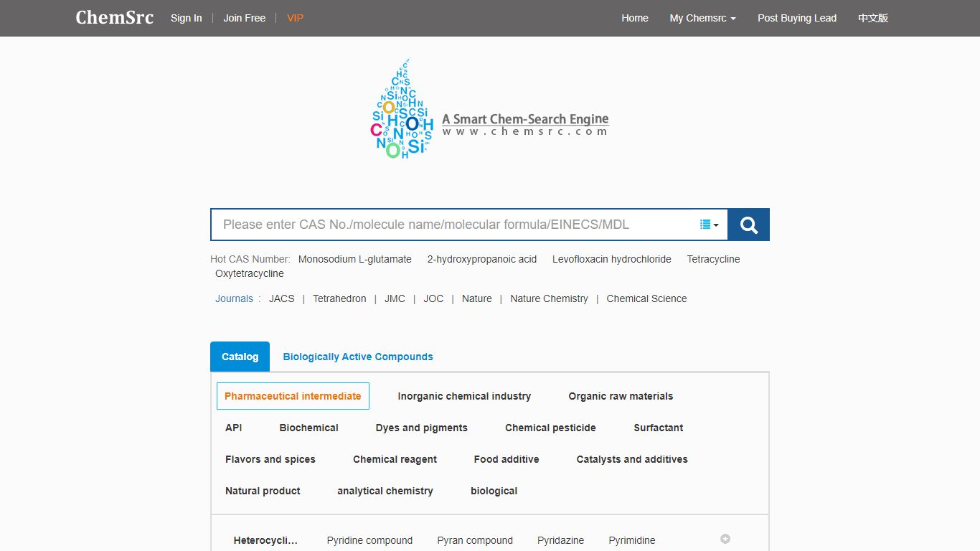Select Organic raw materials category
The height and width of the screenshot is (551, 980).
tap(621, 396)
